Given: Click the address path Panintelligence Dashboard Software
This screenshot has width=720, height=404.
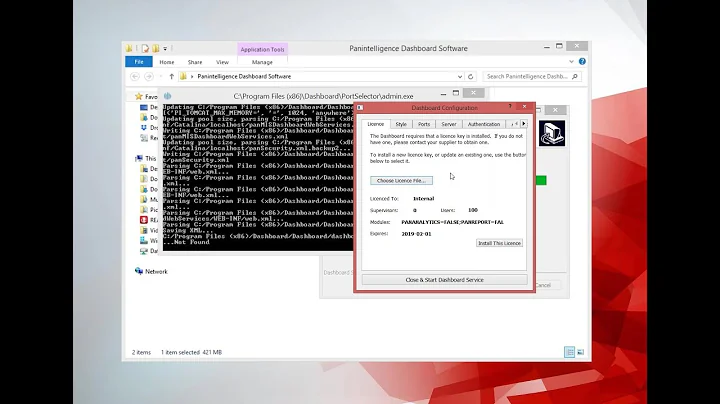Looking at the screenshot, I should (244, 77).
